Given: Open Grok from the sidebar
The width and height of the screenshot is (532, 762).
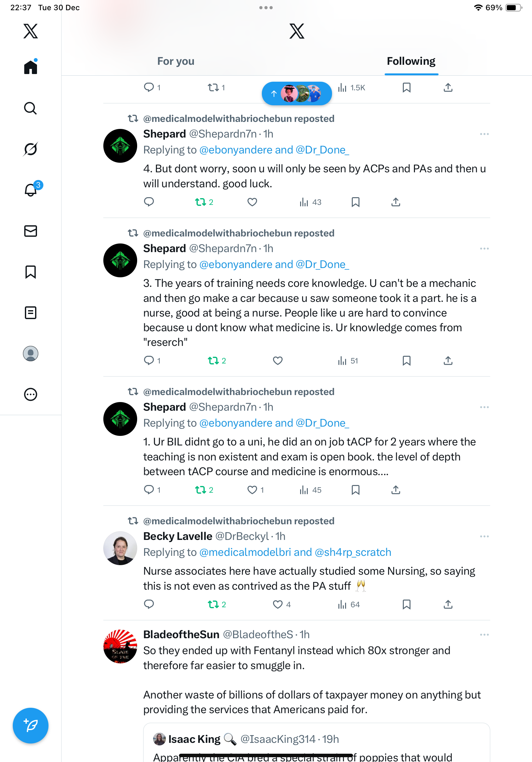Looking at the screenshot, I should [31, 149].
